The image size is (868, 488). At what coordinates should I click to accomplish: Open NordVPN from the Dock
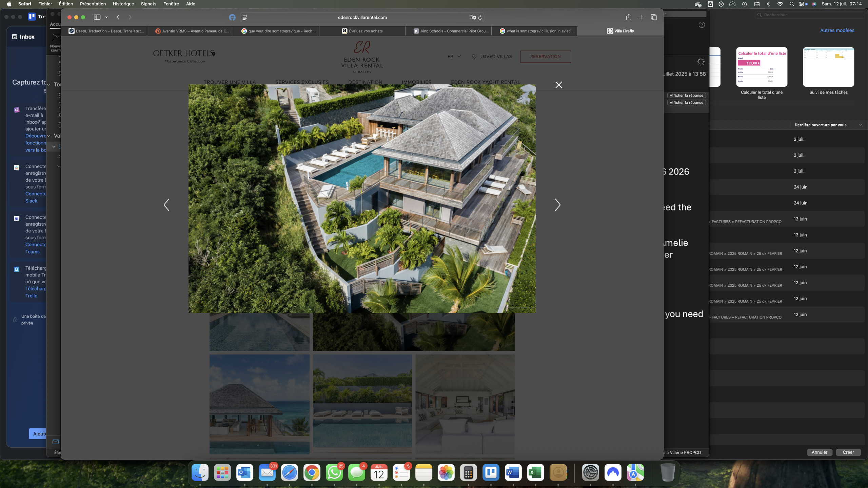(613, 472)
